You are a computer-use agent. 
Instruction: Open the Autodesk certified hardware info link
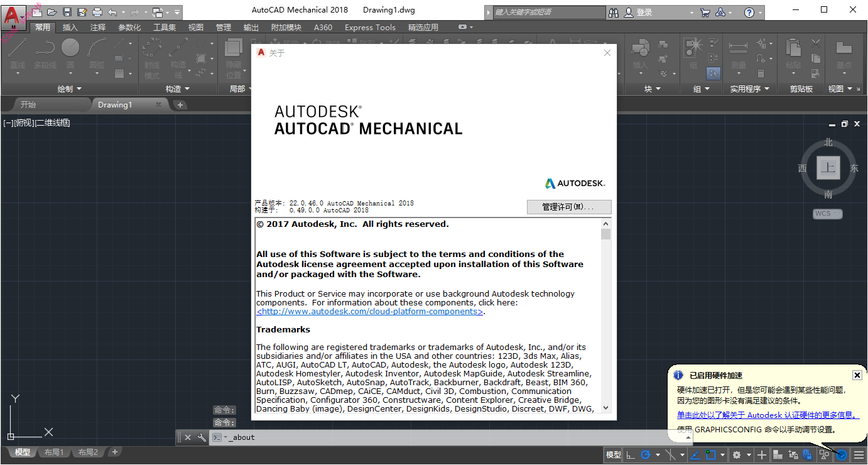coord(768,415)
